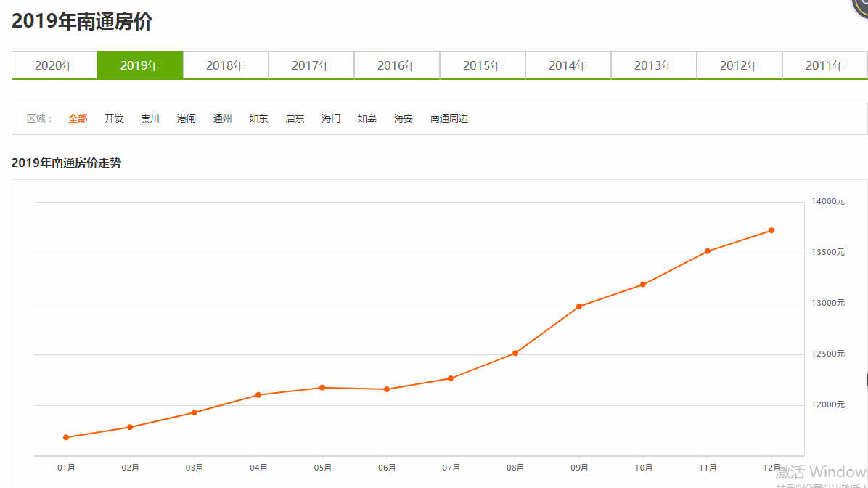Filter by 港闸 district

tap(186, 118)
